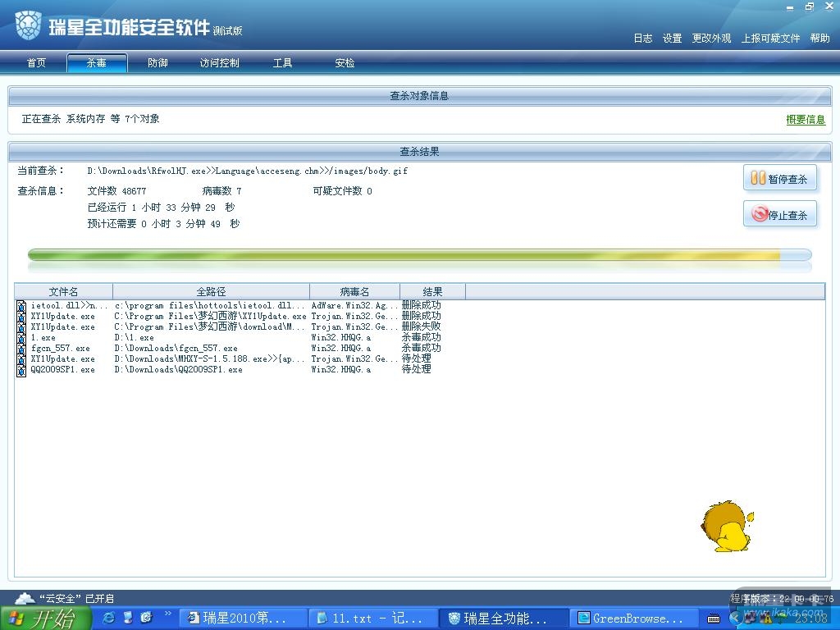Click virus icon beside 1.exe row

(21, 338)
